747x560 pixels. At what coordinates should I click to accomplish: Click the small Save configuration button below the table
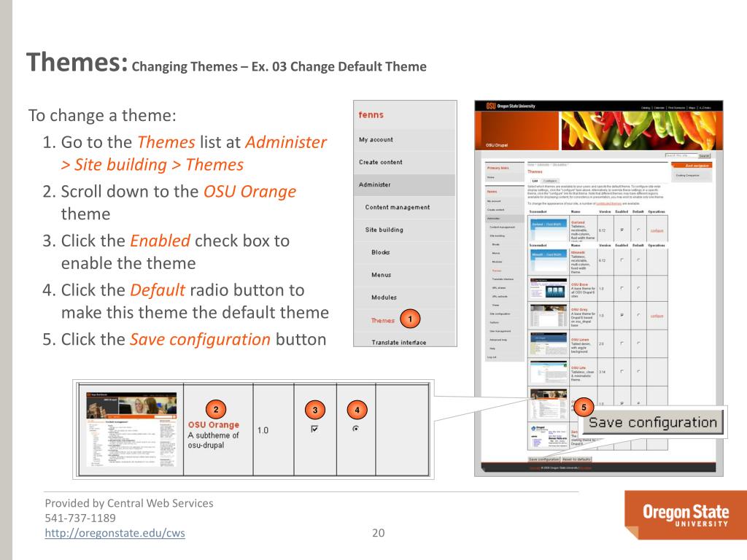(543, 459)
